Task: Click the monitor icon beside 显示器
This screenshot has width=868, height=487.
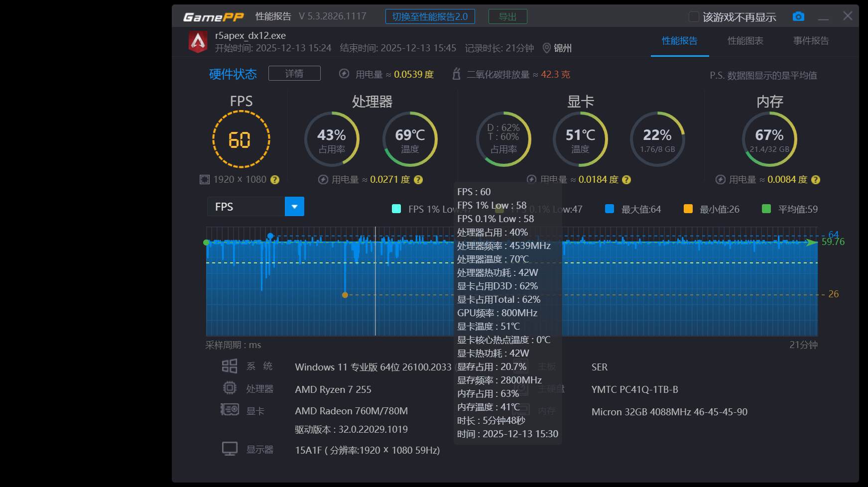Action: click(x=230, y=449)
